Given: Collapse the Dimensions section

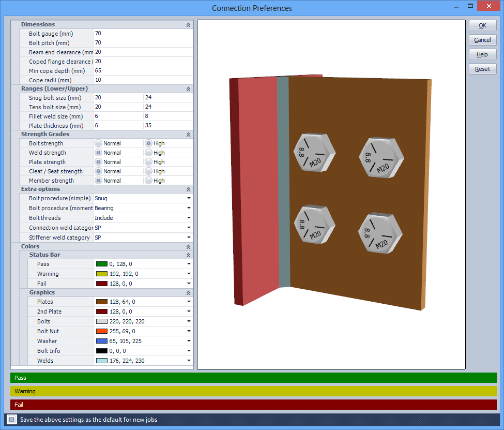Looking at the screenshot, I should click(188, 25).
